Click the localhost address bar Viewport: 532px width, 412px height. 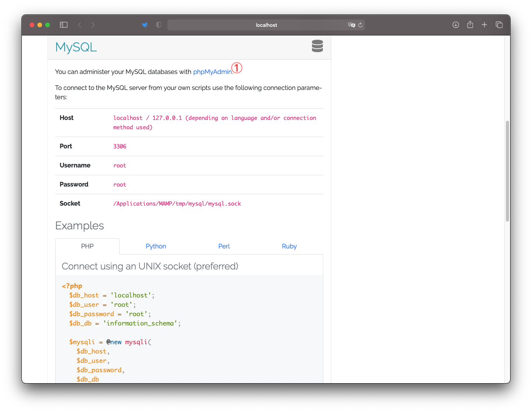coord(266,25)
